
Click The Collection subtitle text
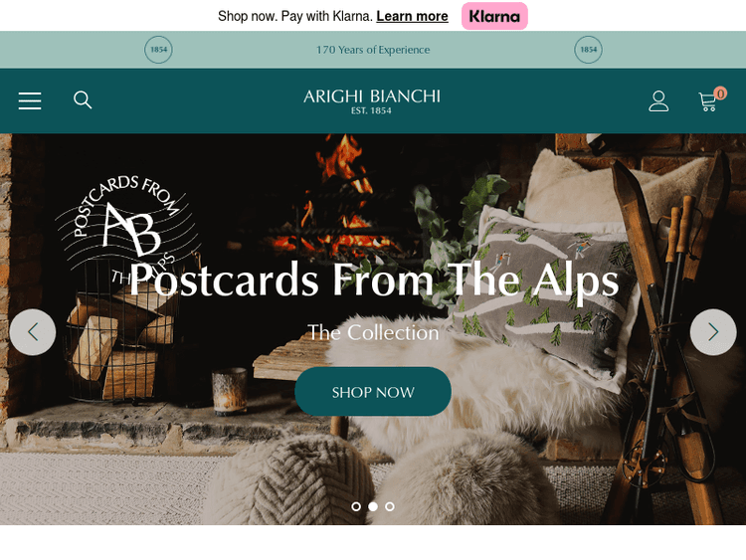pos(373,332)
